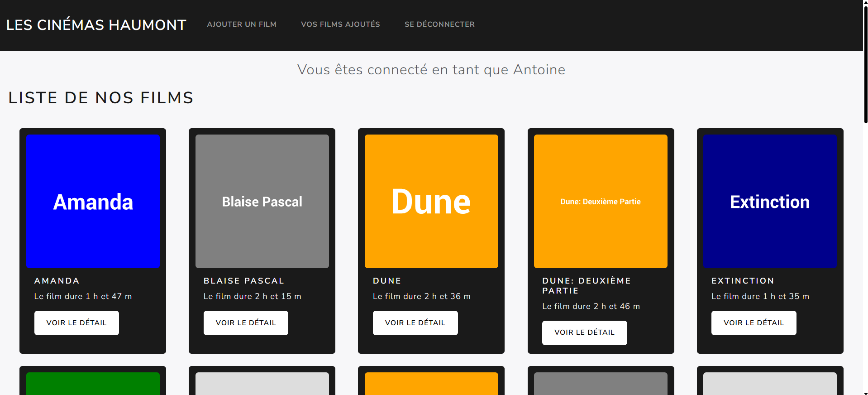
Task: View details of Blaise Pascal film
Action: [246, 323]
